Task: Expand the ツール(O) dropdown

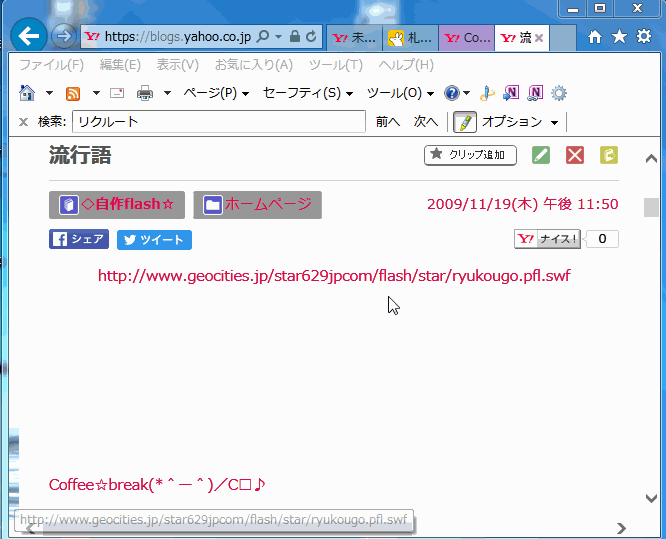Action: (400, 93)
